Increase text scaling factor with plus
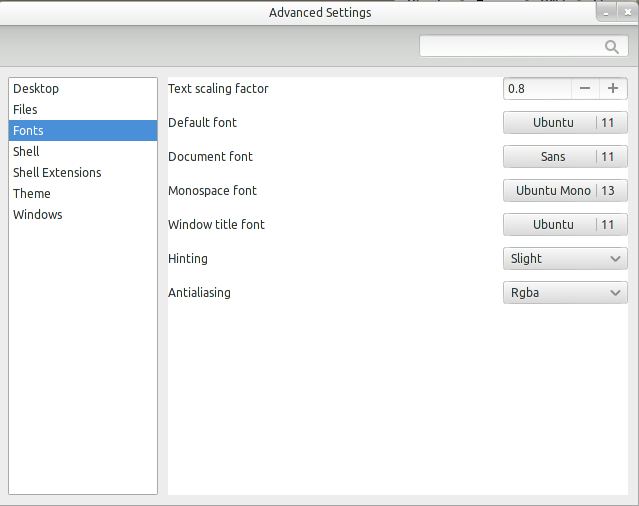This screenshot has width=639, height=506. 613,88
